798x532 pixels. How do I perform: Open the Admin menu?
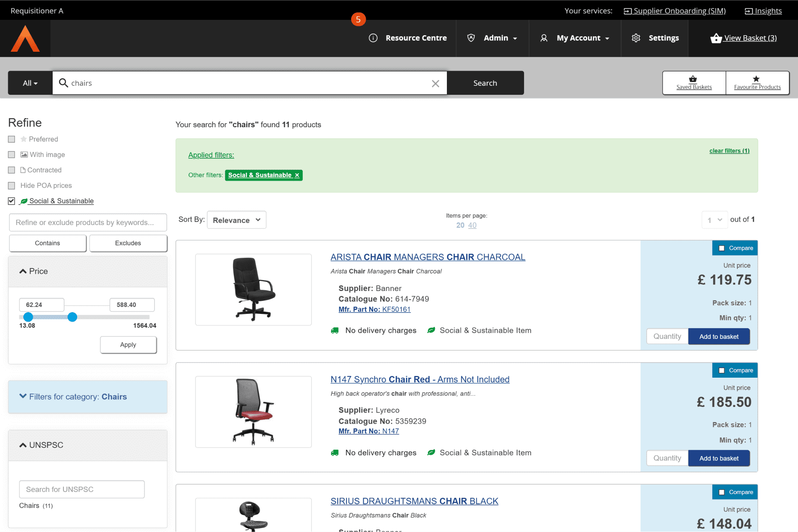(x=493, y=38)
